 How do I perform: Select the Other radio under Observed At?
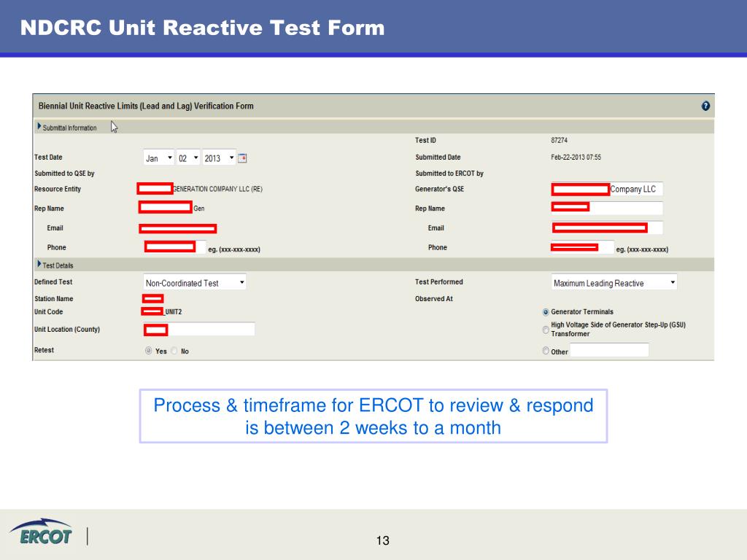pyautogui.click(x=546, y=351)
